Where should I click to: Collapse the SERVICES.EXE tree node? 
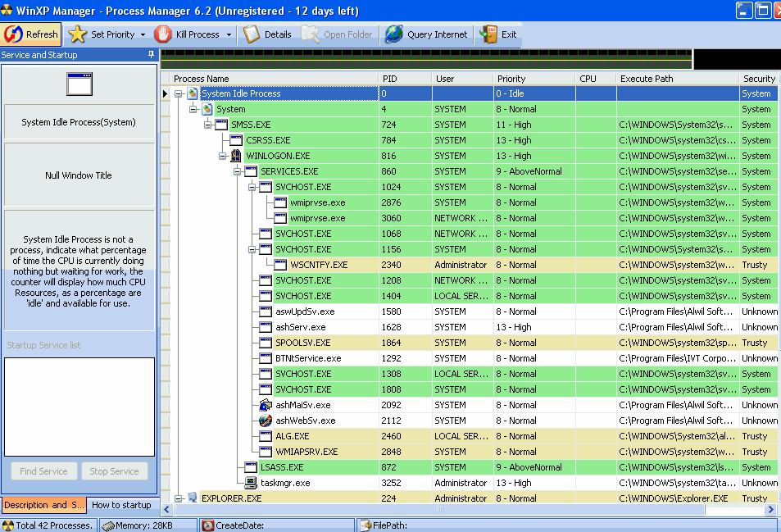pos(238,171)
